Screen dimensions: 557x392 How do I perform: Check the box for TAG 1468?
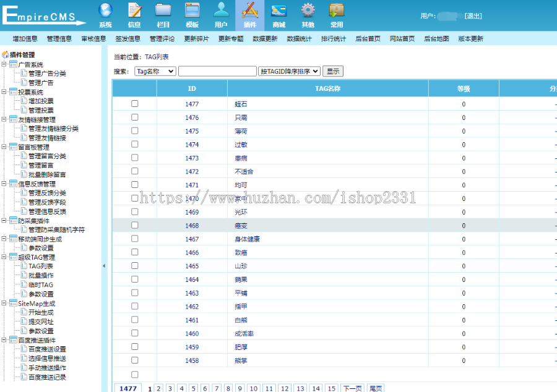coord(135,225)
